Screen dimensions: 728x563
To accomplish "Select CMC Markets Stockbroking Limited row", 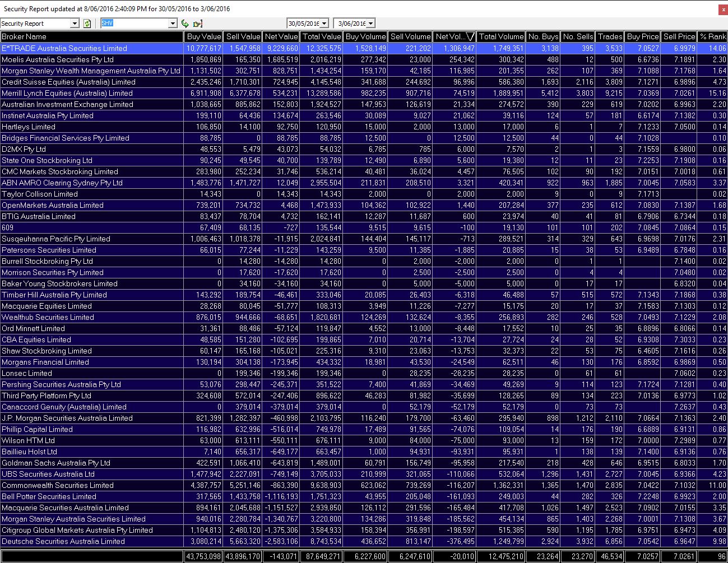I will 364,171.
